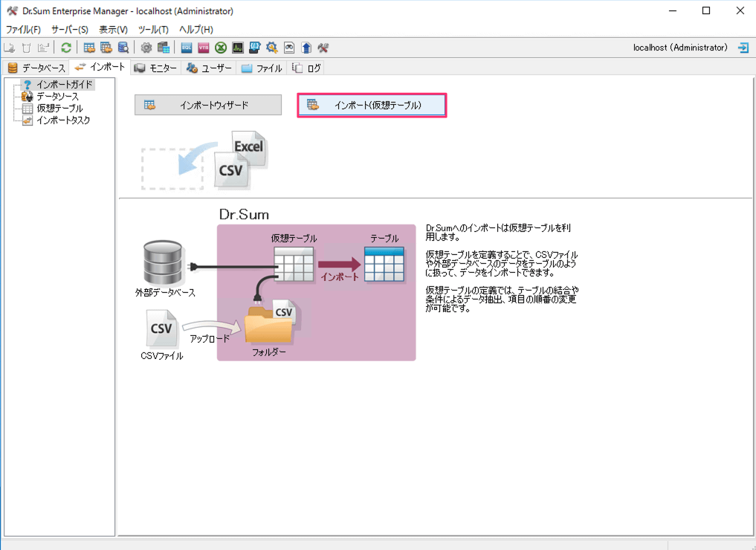This screenshot has width=756, height=550.
Task: Click the grayed-out properties toolbar icon
Action: point(43,48)
